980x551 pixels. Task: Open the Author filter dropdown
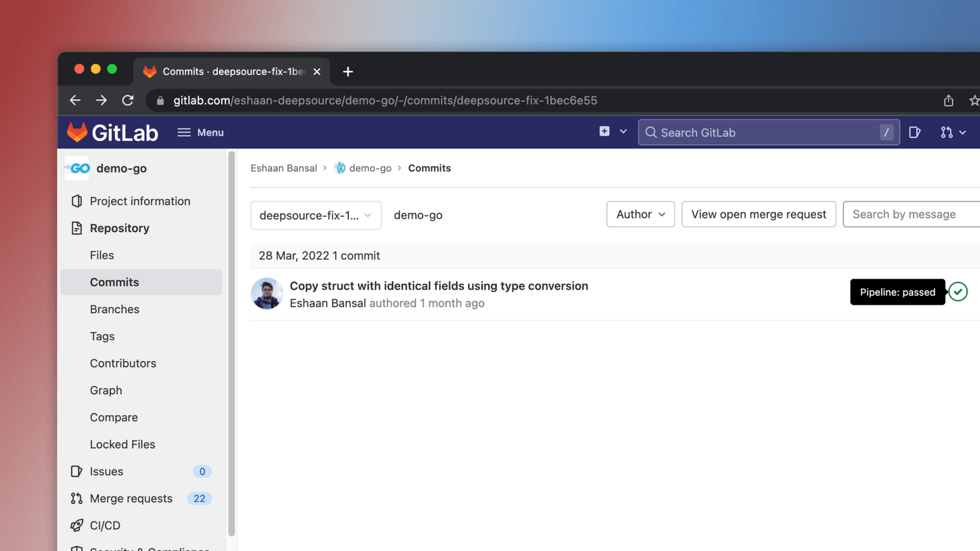click(641, 214)
